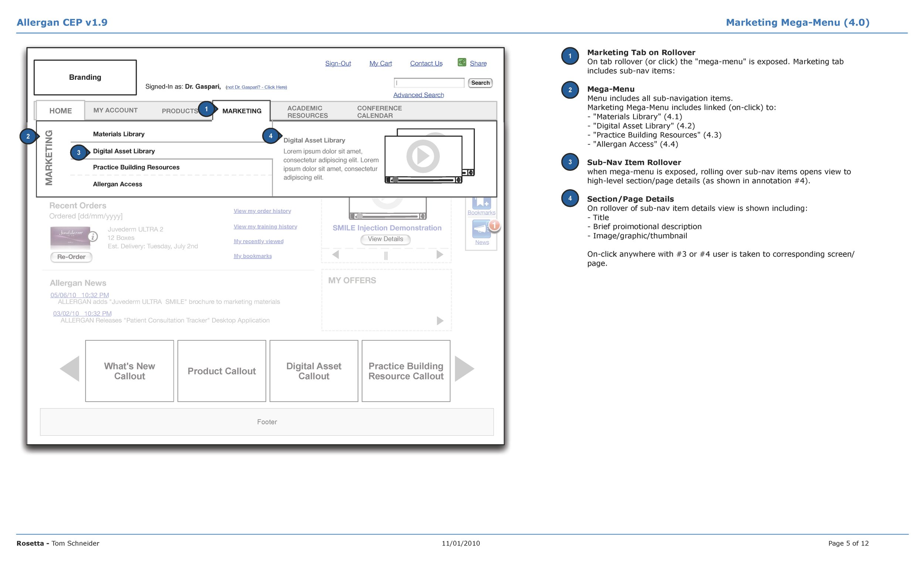Click the left arrow of callout carousel
This screenshot has width=924, height=561.
point(70,368)
